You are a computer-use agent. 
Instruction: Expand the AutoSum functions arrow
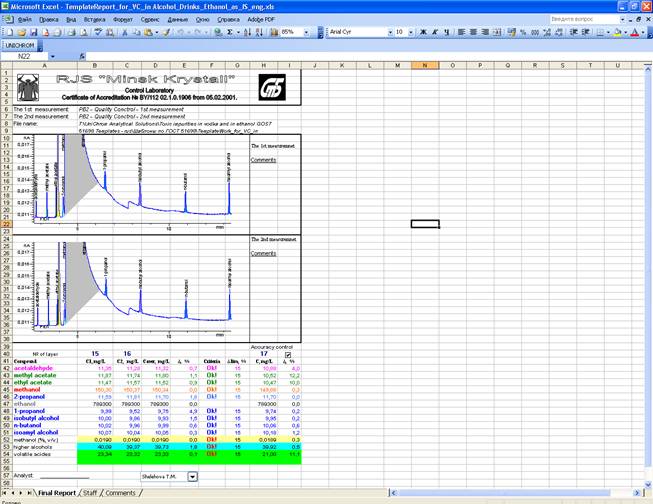[238, 32]
